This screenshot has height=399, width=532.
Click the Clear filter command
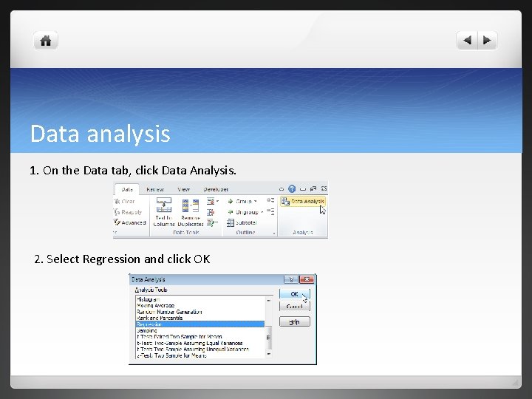pos(125,201)
